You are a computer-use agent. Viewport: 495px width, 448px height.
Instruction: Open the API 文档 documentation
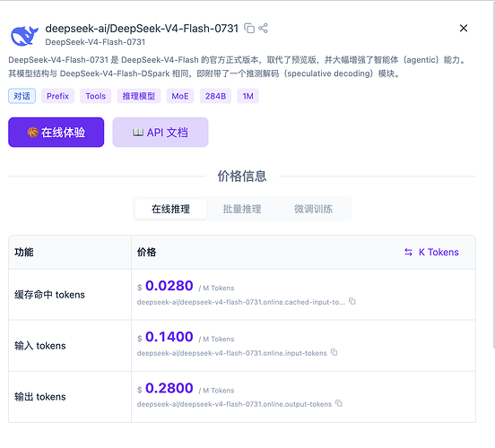161,133
